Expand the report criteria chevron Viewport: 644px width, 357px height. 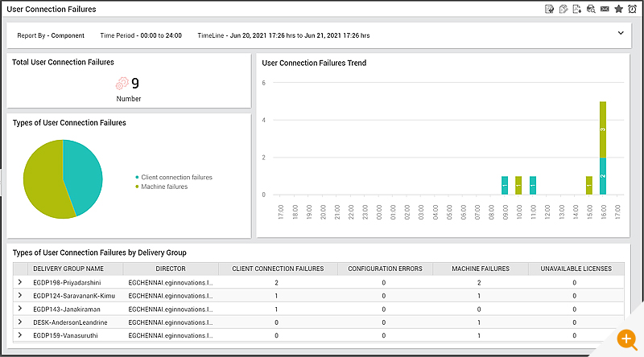pyautogui.click(x=621, y=33)
